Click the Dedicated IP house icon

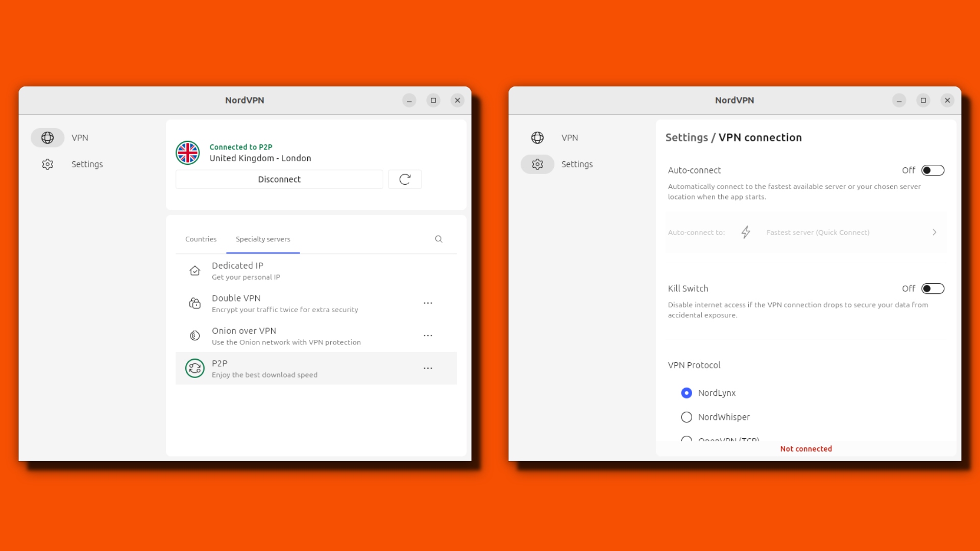point(195,271)
